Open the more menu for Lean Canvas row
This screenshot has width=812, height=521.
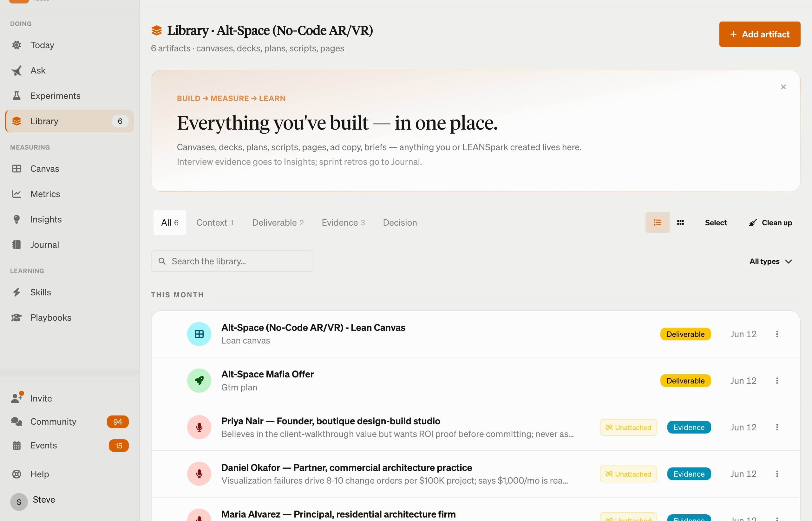(777, 334)
